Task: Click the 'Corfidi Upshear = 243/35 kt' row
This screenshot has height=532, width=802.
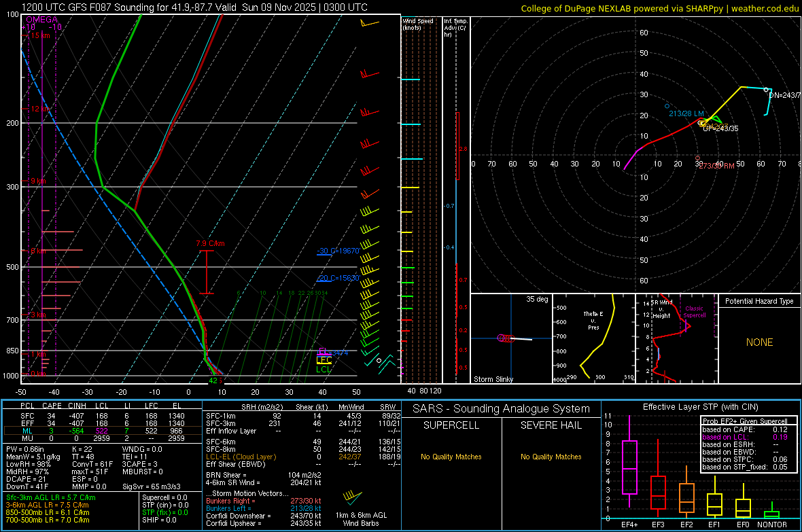Action: pyautogui.click(x=264, y=523)
